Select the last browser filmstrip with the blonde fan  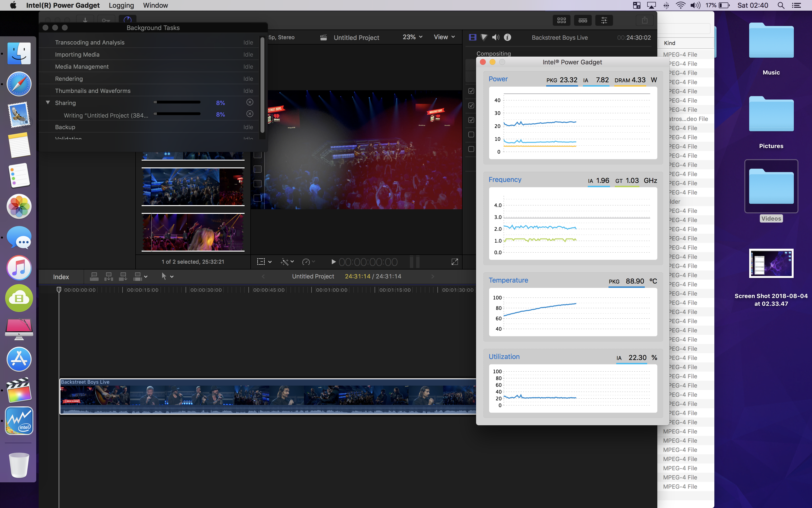click(193, 232)
